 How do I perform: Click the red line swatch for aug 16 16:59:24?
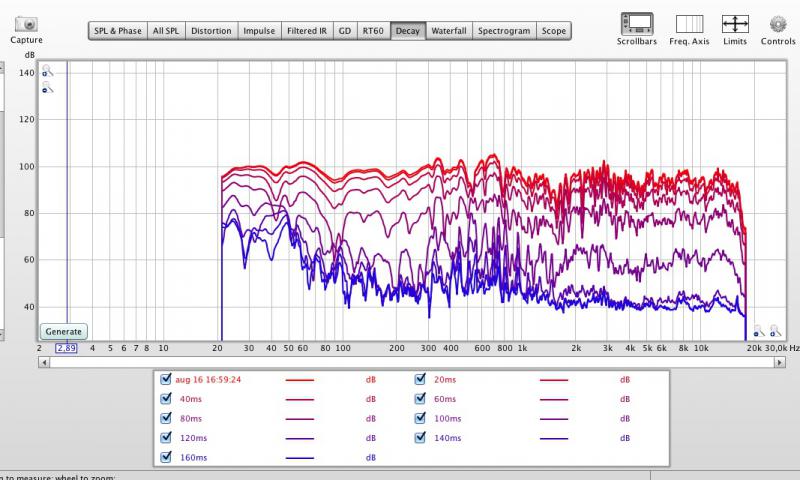coord(299,380)
